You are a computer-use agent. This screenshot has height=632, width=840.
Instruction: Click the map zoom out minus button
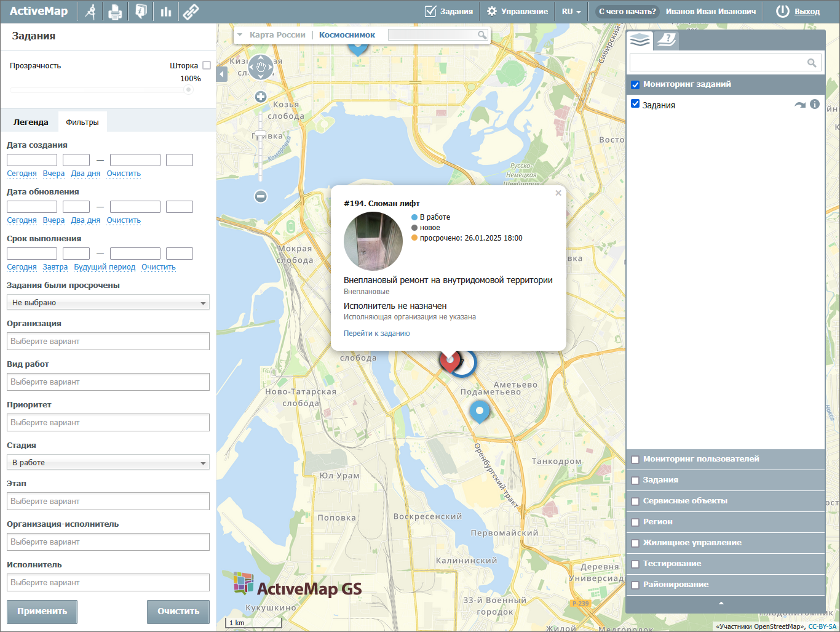[261, 196]
